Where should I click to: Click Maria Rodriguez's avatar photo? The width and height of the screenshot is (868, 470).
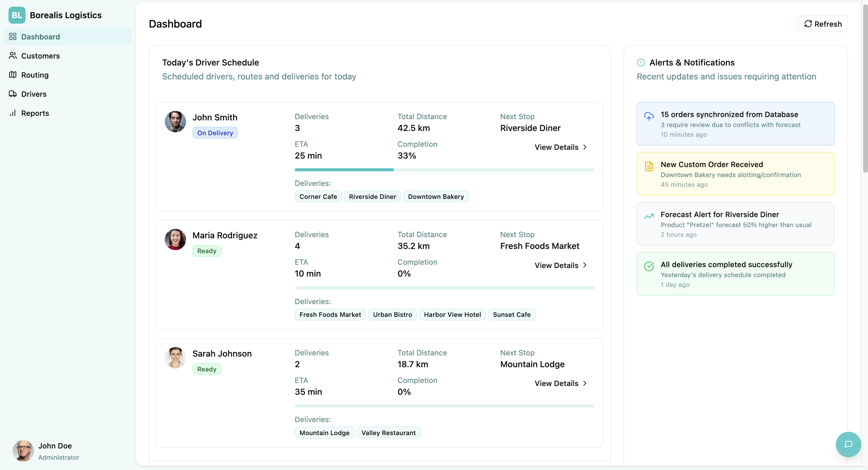tap(175, 239)
